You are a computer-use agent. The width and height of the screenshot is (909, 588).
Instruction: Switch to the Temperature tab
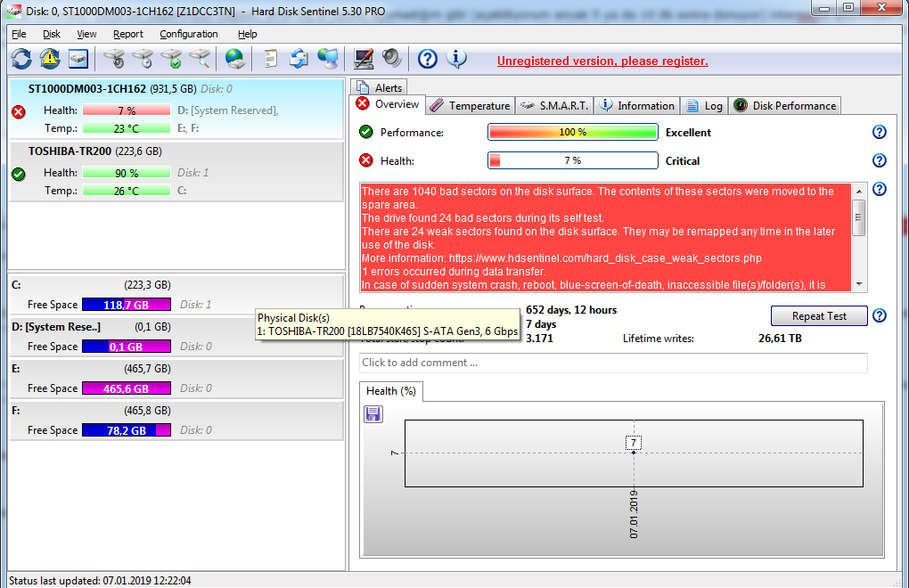tap(470, 105)
